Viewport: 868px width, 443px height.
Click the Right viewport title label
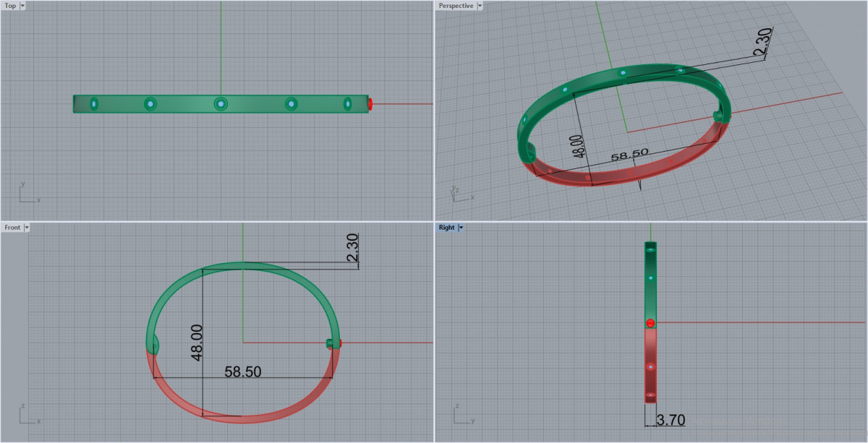pos(446,228)
